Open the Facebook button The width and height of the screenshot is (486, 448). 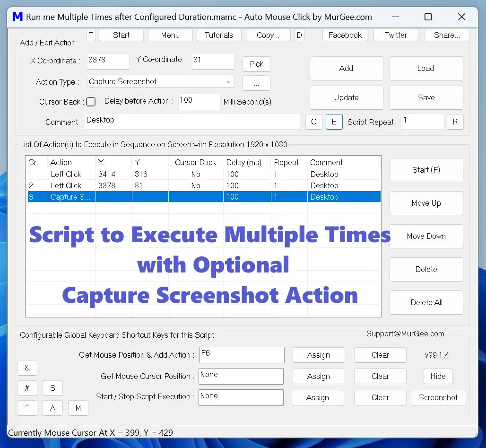click(x=345, y=35)
